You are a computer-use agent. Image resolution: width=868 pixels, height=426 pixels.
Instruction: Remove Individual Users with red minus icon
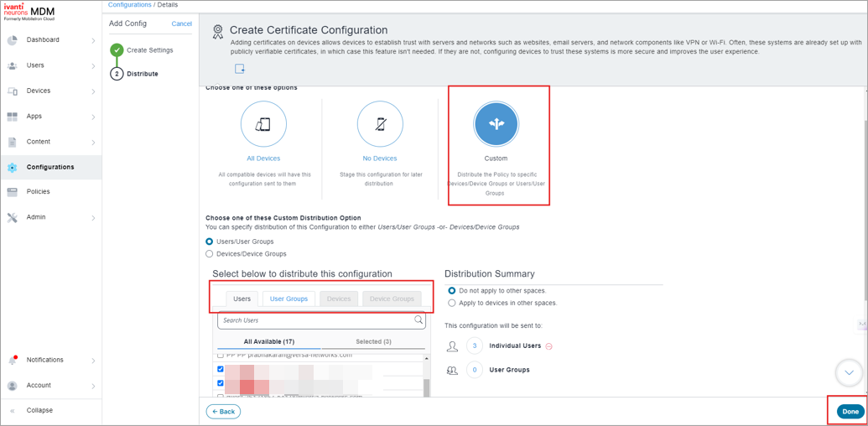549,346
